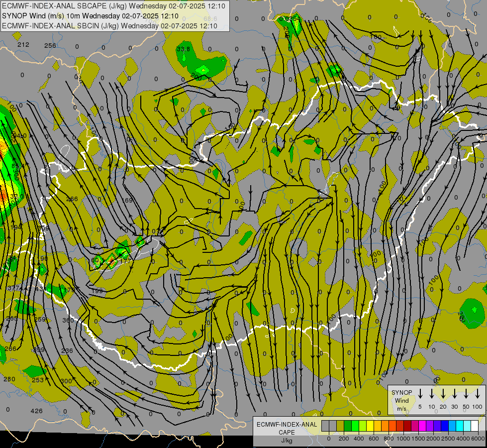The image size is (487, 448).
Task: Click the red legend swatch left of 1000
Action: [x=400, y=426]
